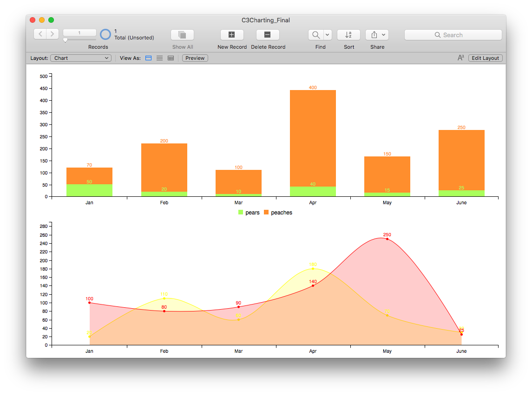532x395 pixels.
Task: Click the red 140 point in Apr
Action: click(x=313, y=286)
